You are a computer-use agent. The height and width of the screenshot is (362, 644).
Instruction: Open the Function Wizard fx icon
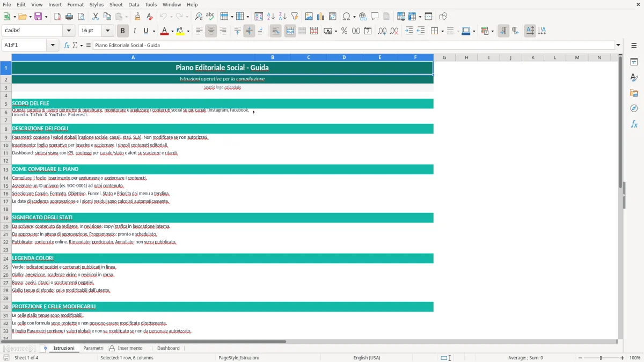coord(67,45)
